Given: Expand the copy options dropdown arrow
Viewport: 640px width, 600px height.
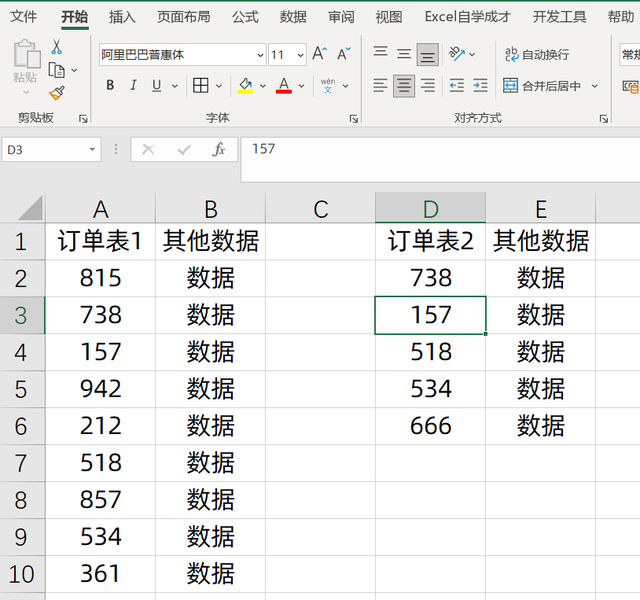Looking at the screenshot, I should (74, 71).
